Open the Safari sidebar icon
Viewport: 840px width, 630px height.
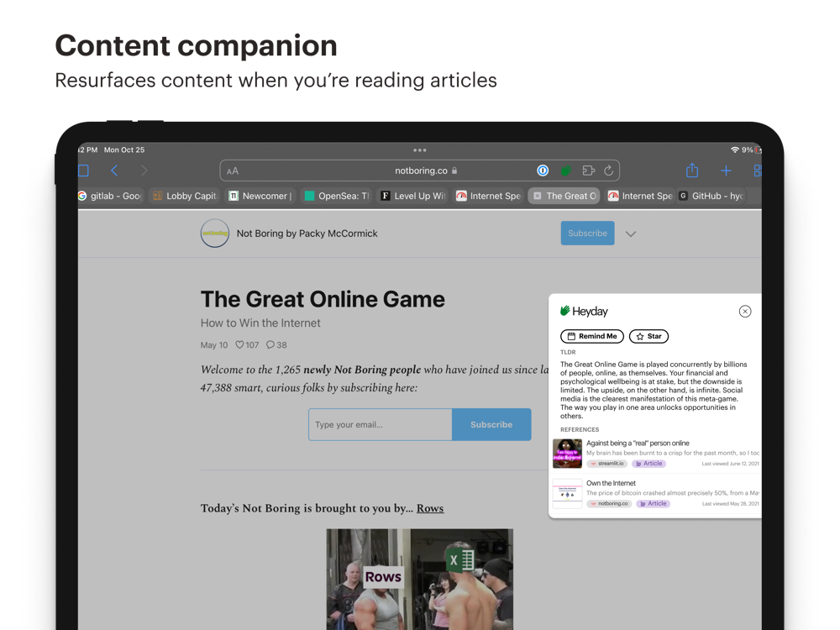pyautogui.click(x=83, y=171)
